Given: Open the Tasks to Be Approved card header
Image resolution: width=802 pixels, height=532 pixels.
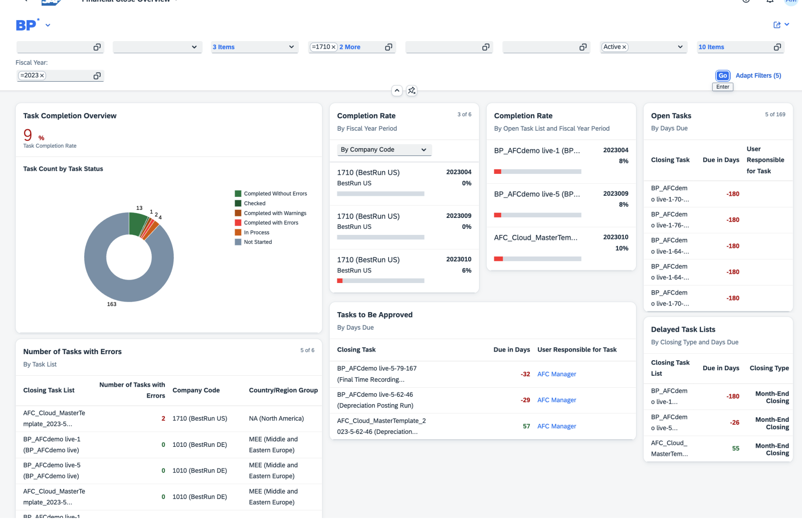Looking at the screenshot, I should point(374,315).
